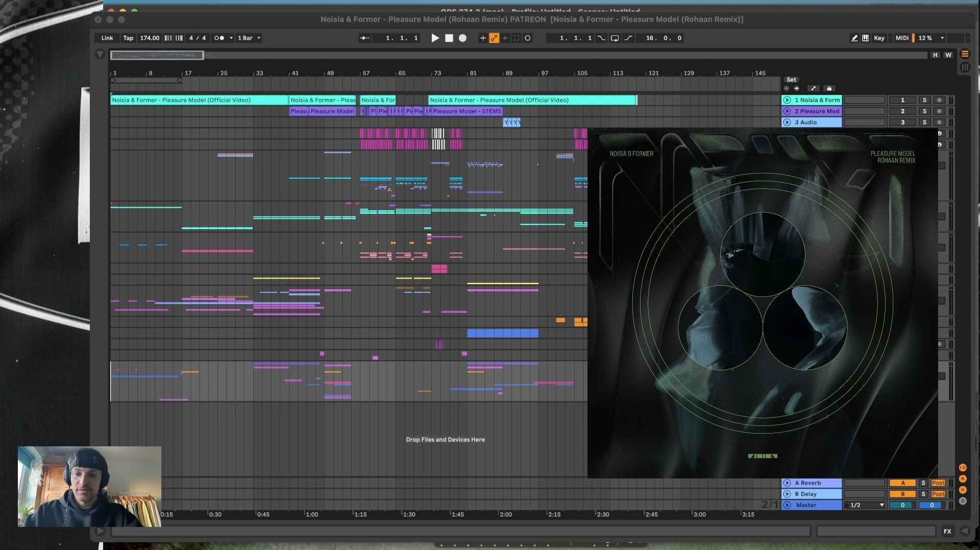Screen dimensions: 980x550
Task: Open the Master '1/2' output dropdown
Action: point(865,505)
